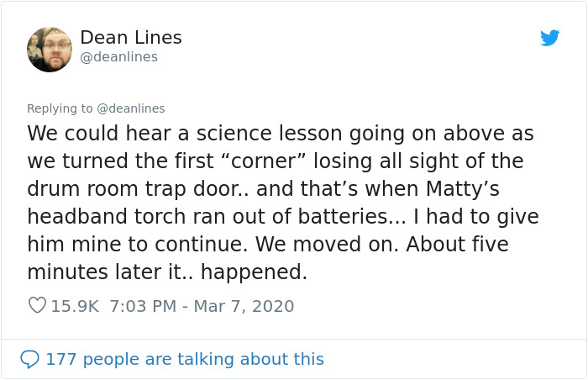Click the 15.9K like count
This screenshot has height=380, width=588.
pyautogui.click(x=75, y=306)
